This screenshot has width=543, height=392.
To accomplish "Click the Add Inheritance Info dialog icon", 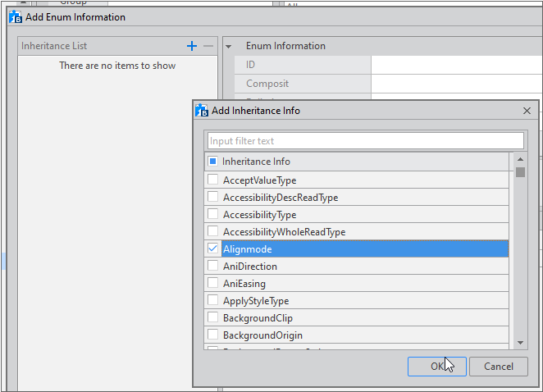I will click(x=202, y=110).
